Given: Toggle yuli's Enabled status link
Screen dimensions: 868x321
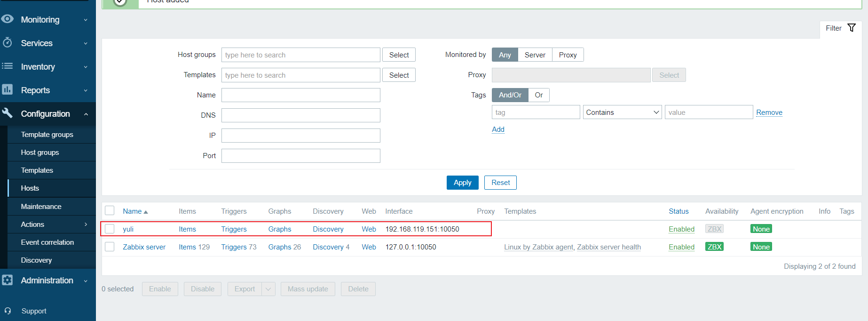Looking at the screenshot, I should click(x=681, y=229).
